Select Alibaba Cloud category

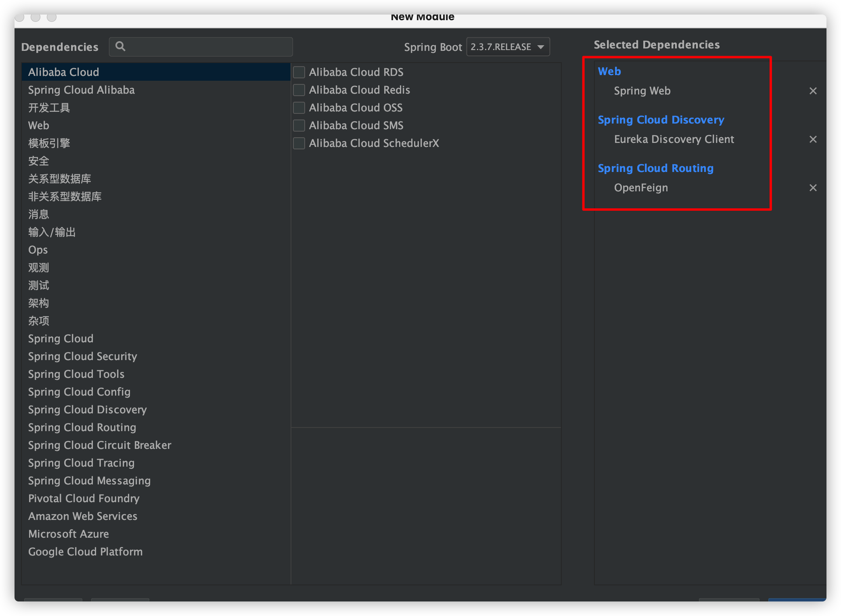click(156, 72)
